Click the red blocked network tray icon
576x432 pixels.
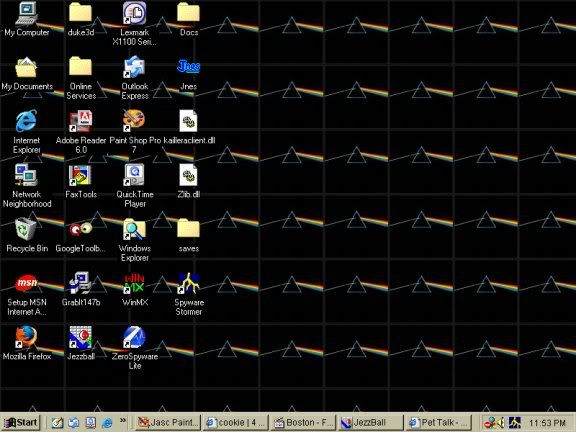tap(490, 423)
